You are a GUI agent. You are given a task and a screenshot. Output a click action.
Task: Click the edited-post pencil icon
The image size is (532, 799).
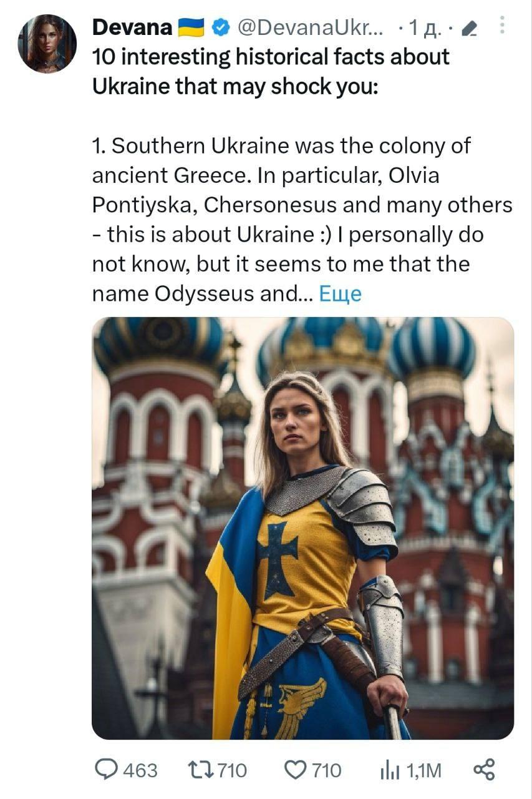[473, 28]
